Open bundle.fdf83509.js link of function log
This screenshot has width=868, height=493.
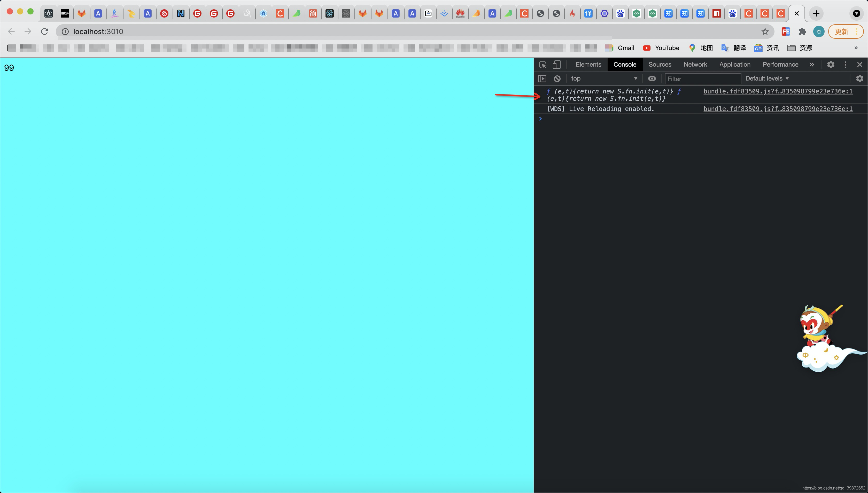778,91
